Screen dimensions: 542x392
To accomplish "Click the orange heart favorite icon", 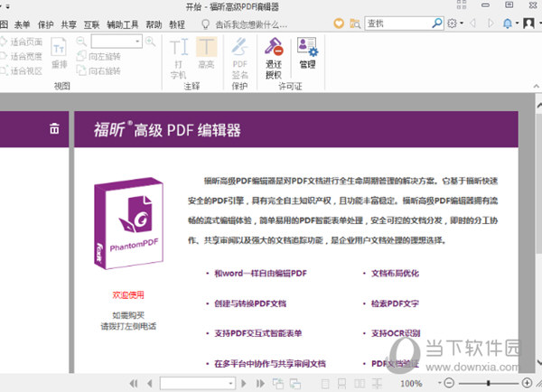I will (x=337, y=23).
